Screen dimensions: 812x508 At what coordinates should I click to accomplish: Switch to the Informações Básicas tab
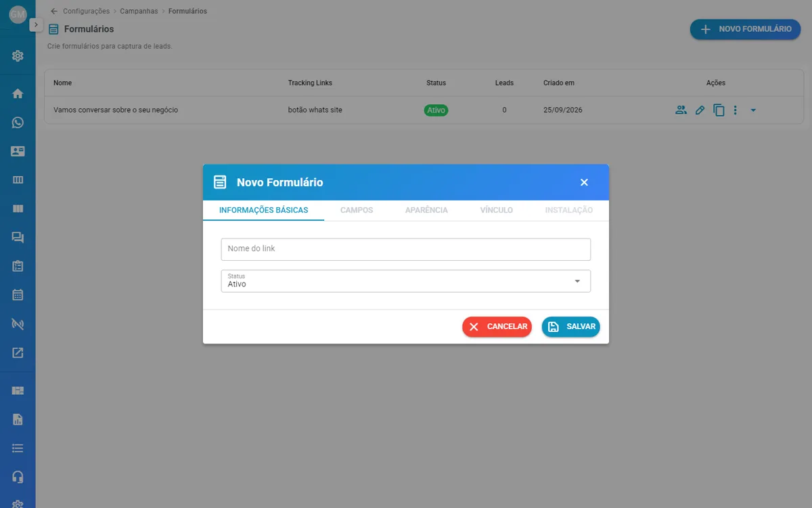[264, 210]
